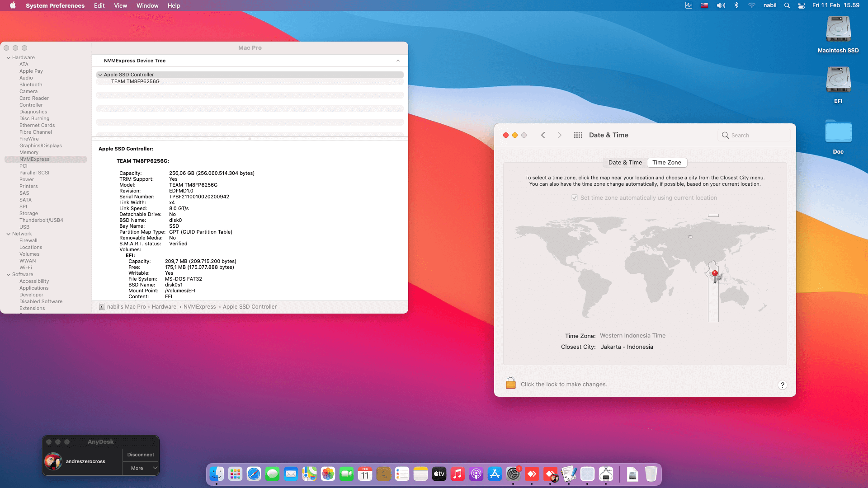Go back with the left arrow
Image resolution: width=868 pixels, height=488 pixels.
[x=543, y=135]
